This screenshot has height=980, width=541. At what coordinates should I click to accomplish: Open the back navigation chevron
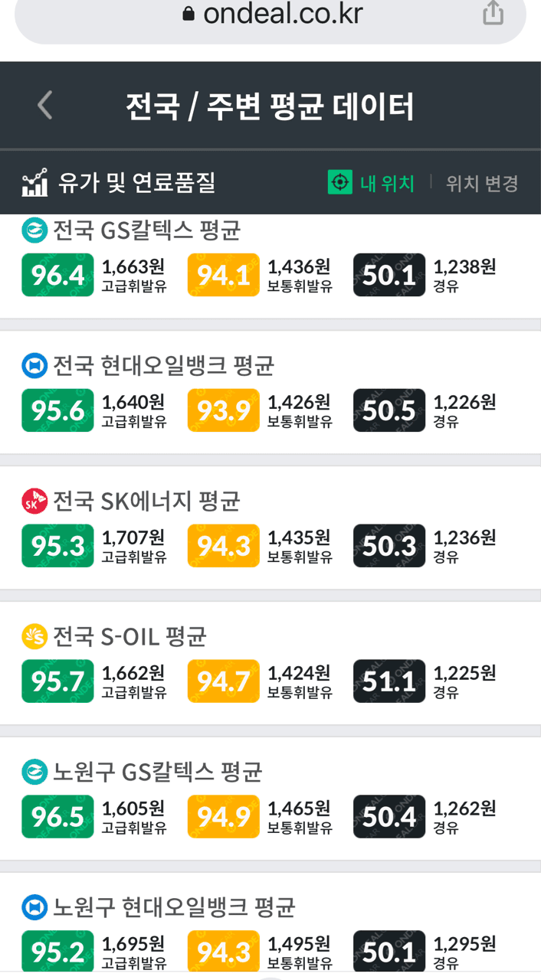[44, 104]
